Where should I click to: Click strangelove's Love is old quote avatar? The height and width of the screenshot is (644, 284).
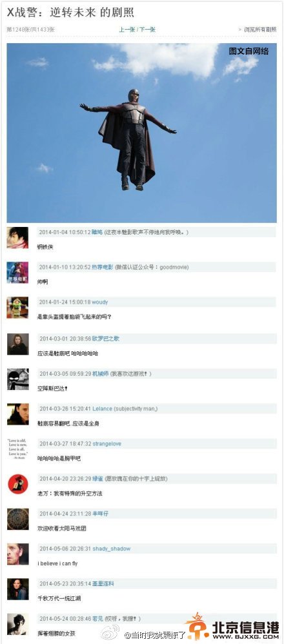(17, 449)
